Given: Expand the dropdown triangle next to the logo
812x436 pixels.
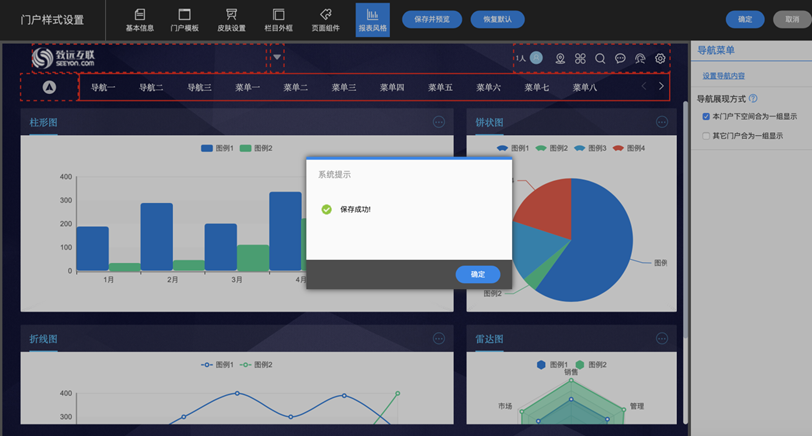Looking at the screenshot, I should coord(277,59).
